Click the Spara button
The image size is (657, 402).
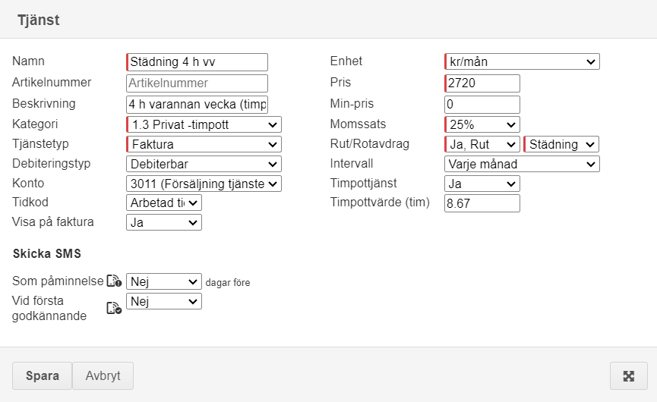(42, 376)
